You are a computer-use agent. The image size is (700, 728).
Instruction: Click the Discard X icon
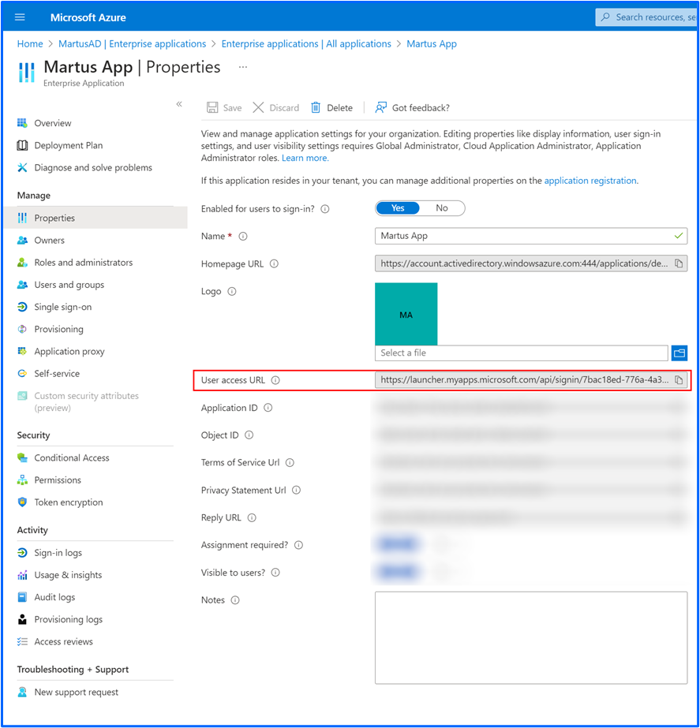click(258, 108)
